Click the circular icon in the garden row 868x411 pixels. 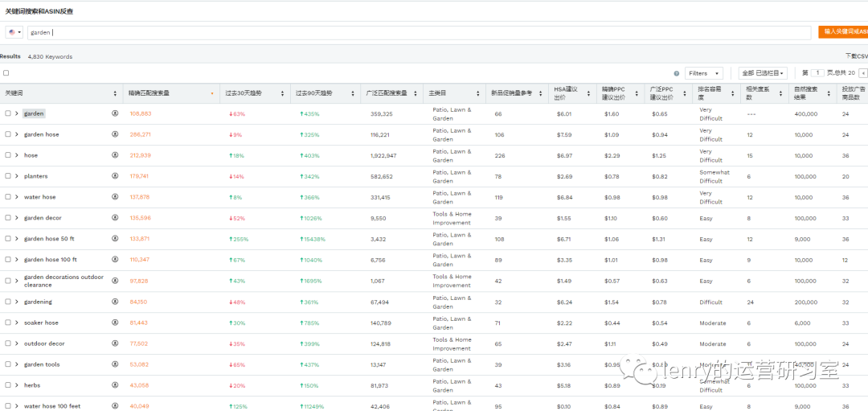click(115, 113)
